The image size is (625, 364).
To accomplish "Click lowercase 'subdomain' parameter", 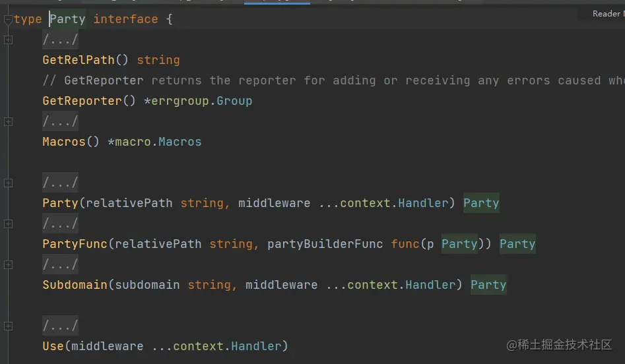I will click(x=147, y=285).
